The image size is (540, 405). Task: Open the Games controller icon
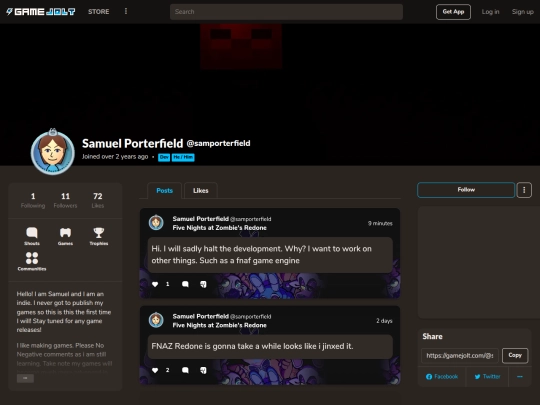65,236
